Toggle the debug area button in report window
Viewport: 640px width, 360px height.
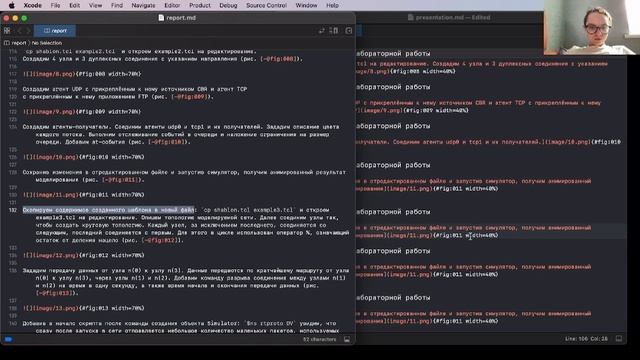click(x=347, y=339)
